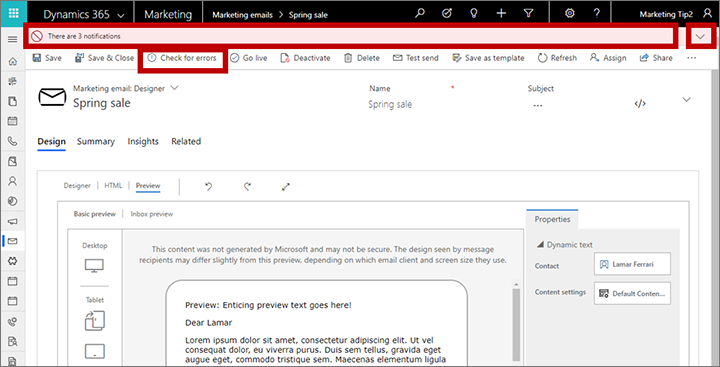720x367 pixels.
Task: Click the Marketing app name
Action: point(168,14)
